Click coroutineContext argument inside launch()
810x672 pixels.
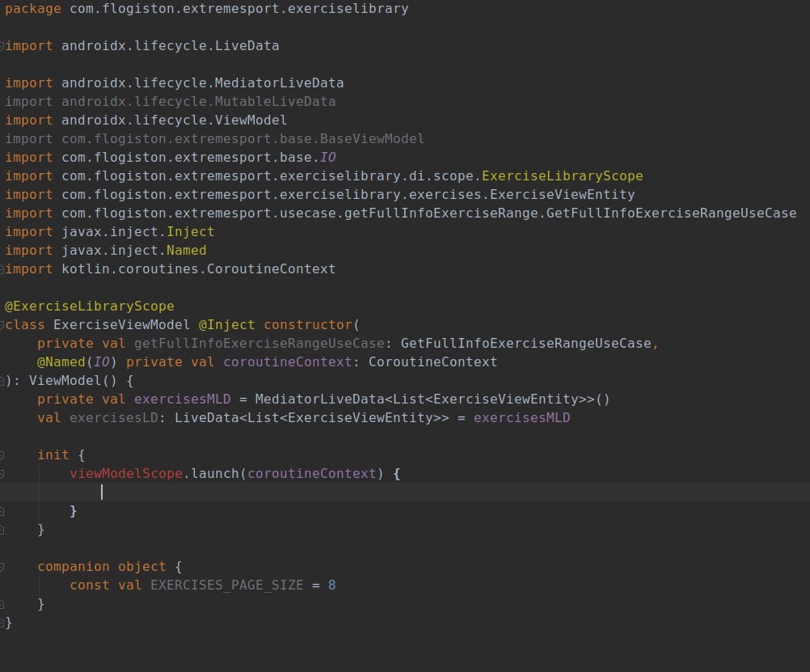coord(311,474)
